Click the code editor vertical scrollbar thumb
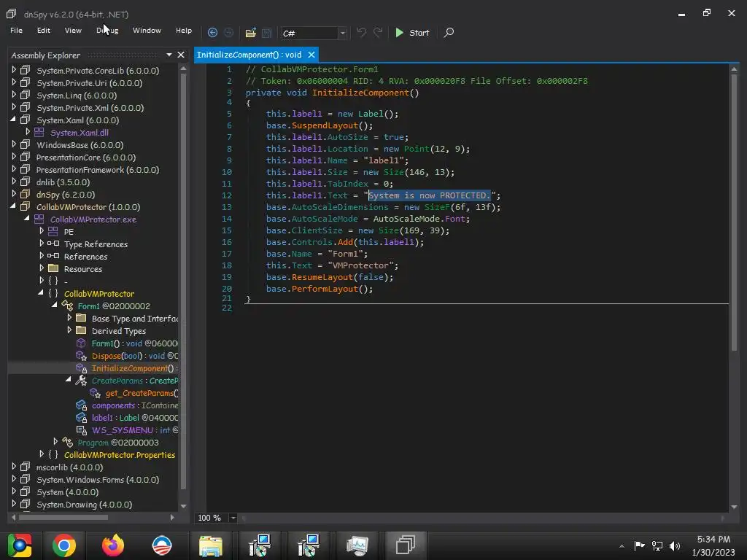Image resolution: width=747 pixels, height=560 pixels. [734, 212]
